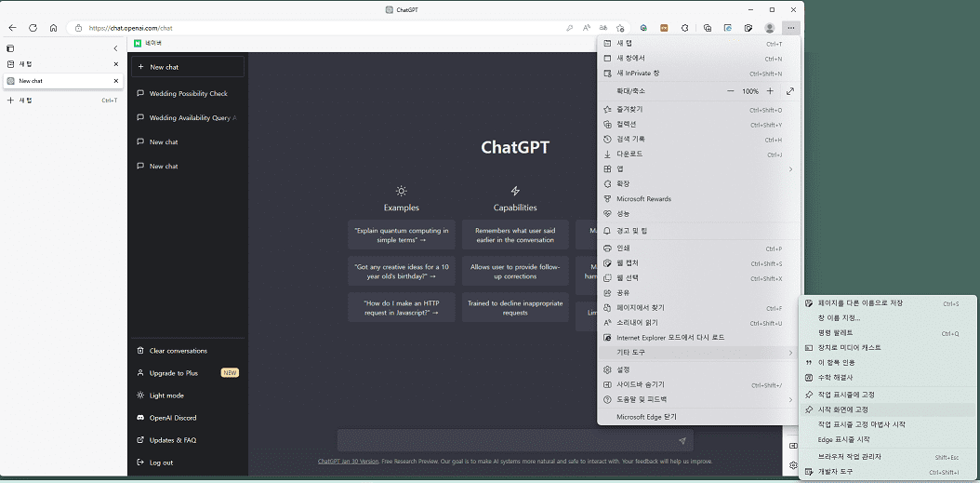Choose 새 InPrivate 창 in the menu
980x483 pixels.
pyautogui.click(x=698, y=74)
